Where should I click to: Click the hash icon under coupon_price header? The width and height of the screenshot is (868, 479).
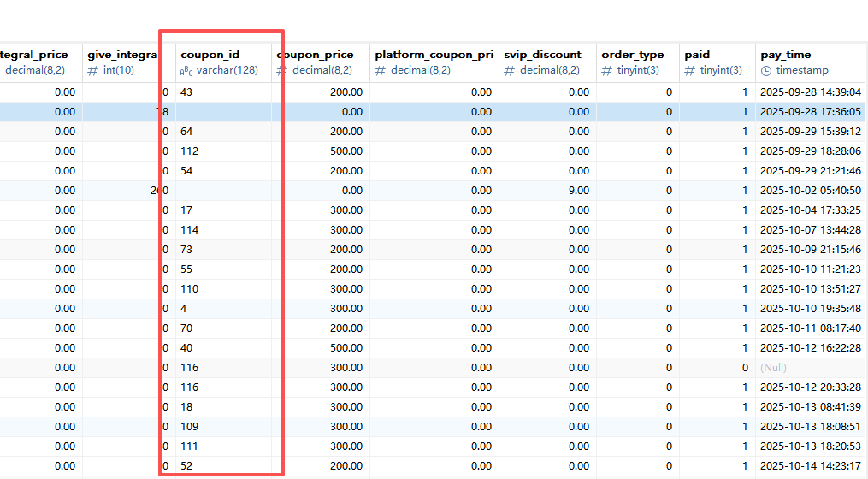282,71
